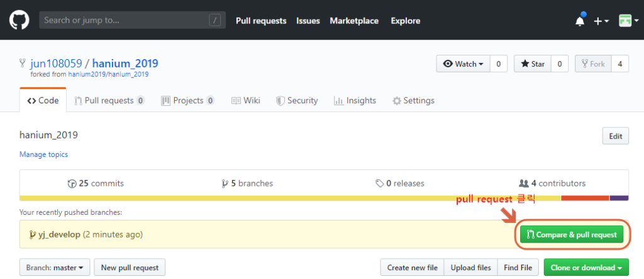Screen dimensions: 644x279
Task: Click the fork count 4
Action: 620,64
